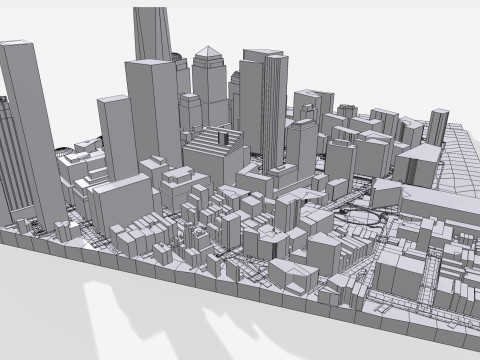Pick the oval plaza ring on the ground
Viewport: 480px width, 360px height.
356,217
